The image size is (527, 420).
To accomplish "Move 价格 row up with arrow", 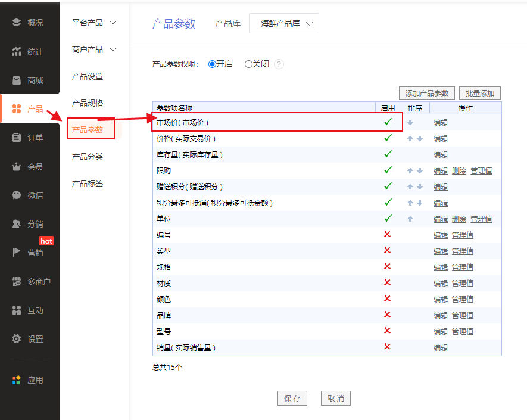I will (x=410, y=139).
